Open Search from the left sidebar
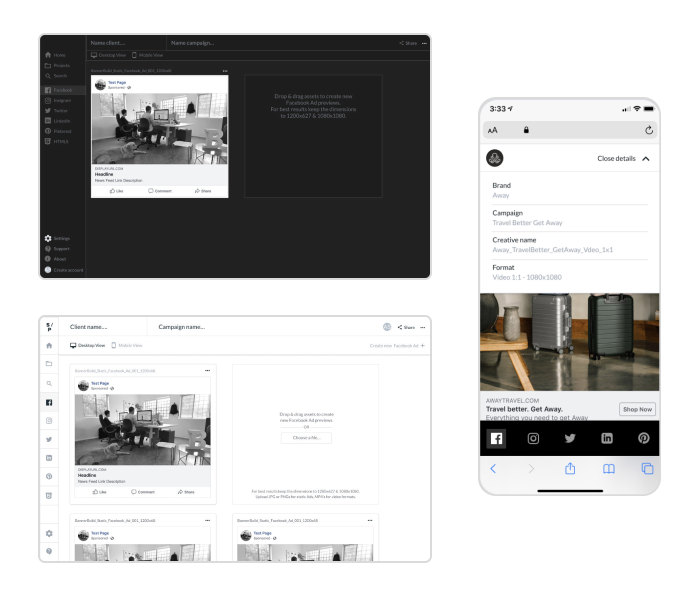The width and height of the screenshot is (700, 595). coord(59,75)
